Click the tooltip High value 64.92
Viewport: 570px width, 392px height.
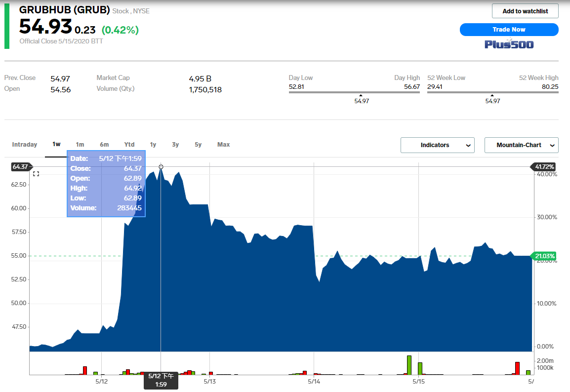pos(133,188)
